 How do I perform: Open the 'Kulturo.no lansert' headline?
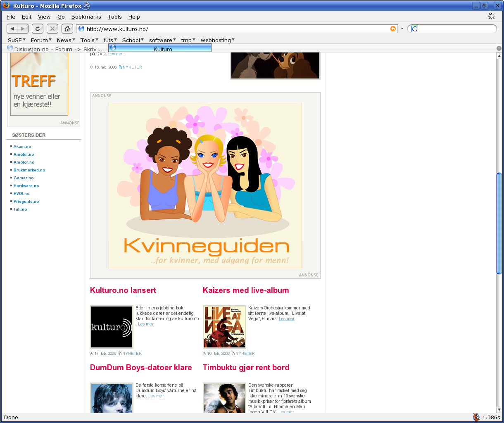pyautogui.click(x=123, y=290)
